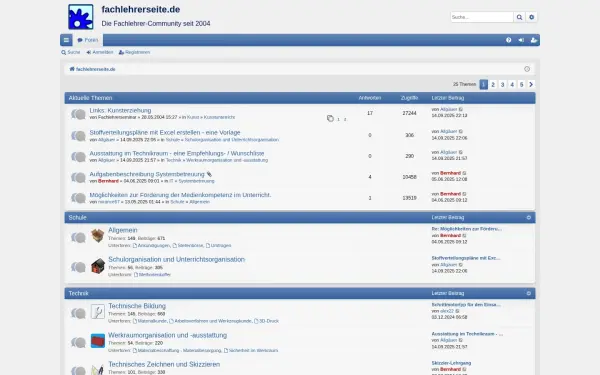Open the Technische Bildung forum
600x375 pixels.
click(x=137, y=306)
